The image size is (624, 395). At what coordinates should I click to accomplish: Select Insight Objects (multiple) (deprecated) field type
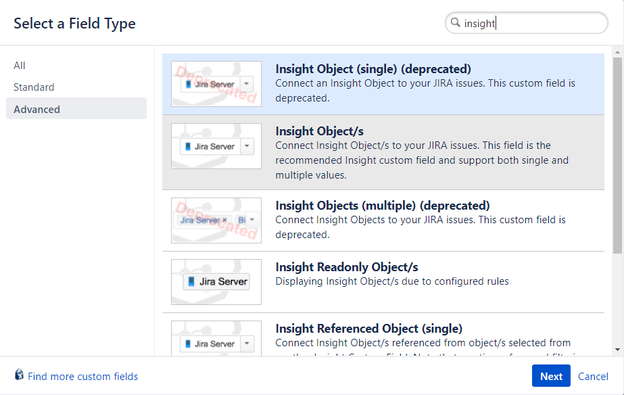coord(383,220)
